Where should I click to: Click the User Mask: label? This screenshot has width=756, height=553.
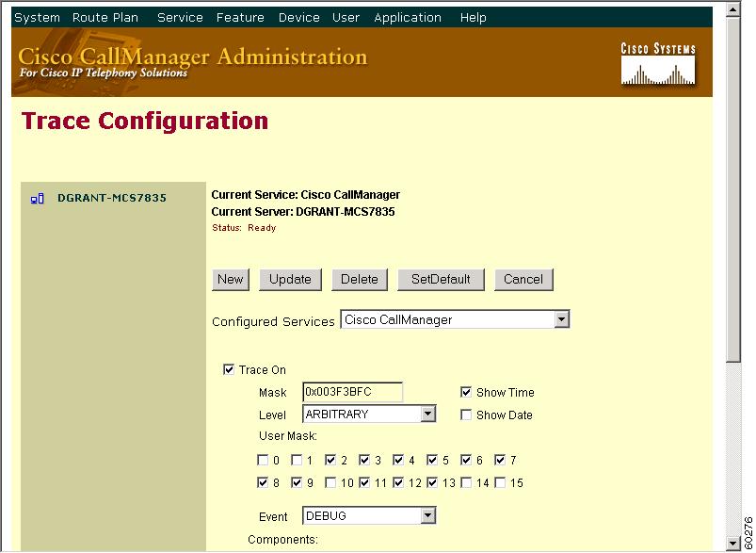tap(288, 436)
